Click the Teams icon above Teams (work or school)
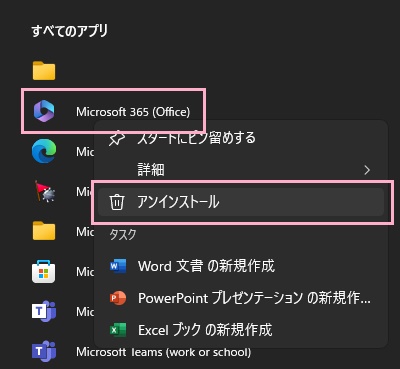Image resolution: width=400 pixels, height=369 pixels. [x=44, y=312]
